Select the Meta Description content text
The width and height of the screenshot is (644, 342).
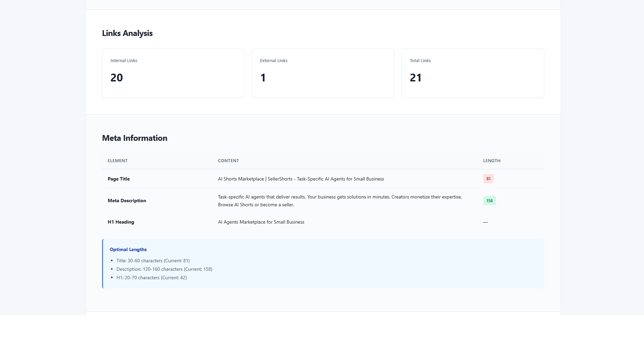pos(340,201)
